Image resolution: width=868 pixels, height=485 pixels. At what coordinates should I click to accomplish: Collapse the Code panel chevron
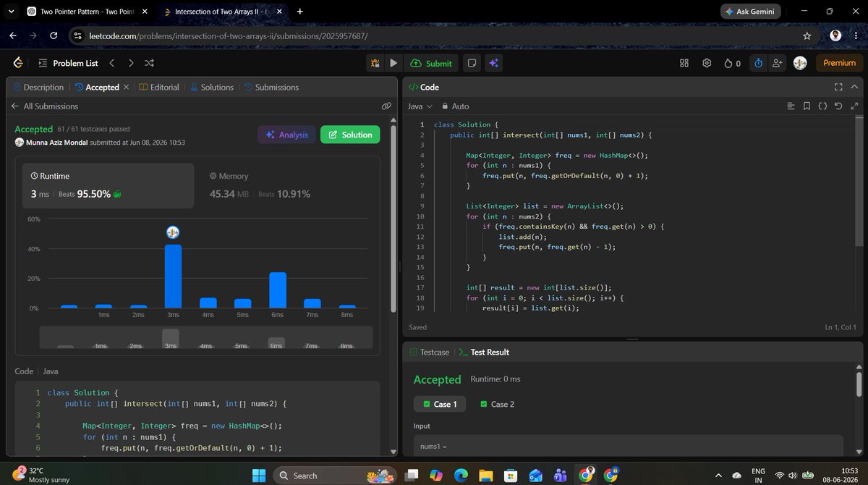(856, 87)
